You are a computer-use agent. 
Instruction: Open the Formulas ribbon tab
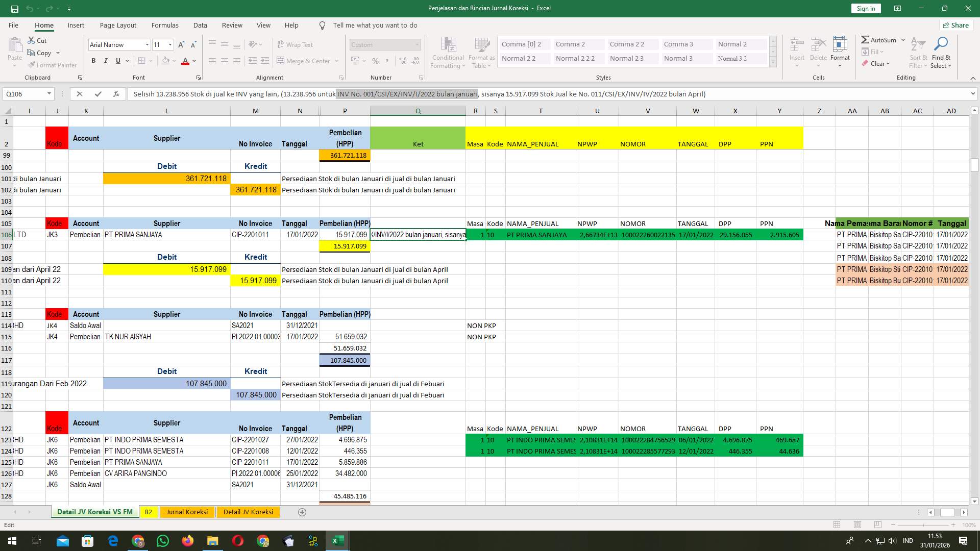[x=165, y=25]
